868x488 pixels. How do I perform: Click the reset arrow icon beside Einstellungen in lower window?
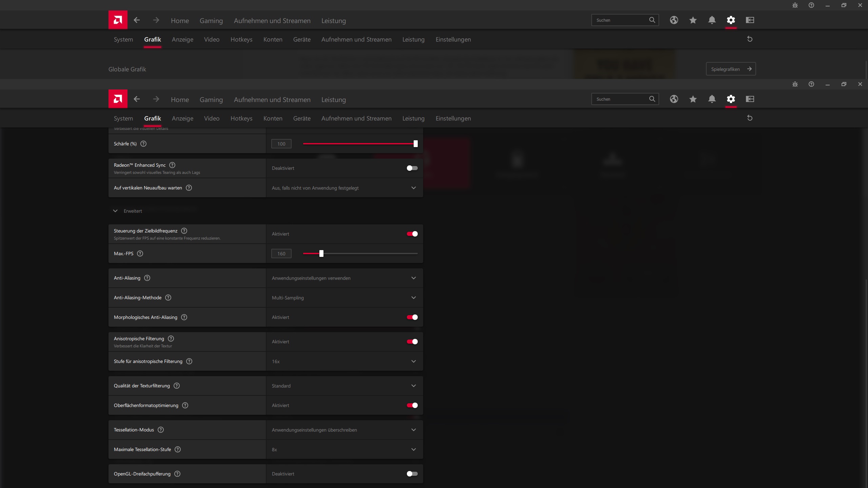[750, 118]
